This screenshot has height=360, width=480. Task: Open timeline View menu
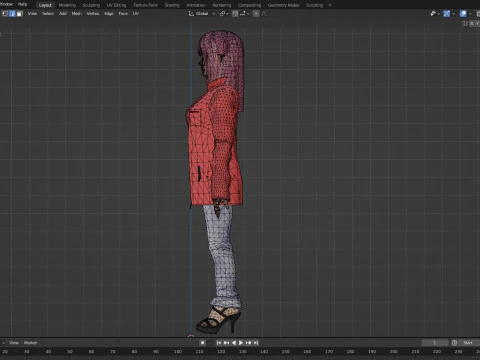[x=14, y=343]
